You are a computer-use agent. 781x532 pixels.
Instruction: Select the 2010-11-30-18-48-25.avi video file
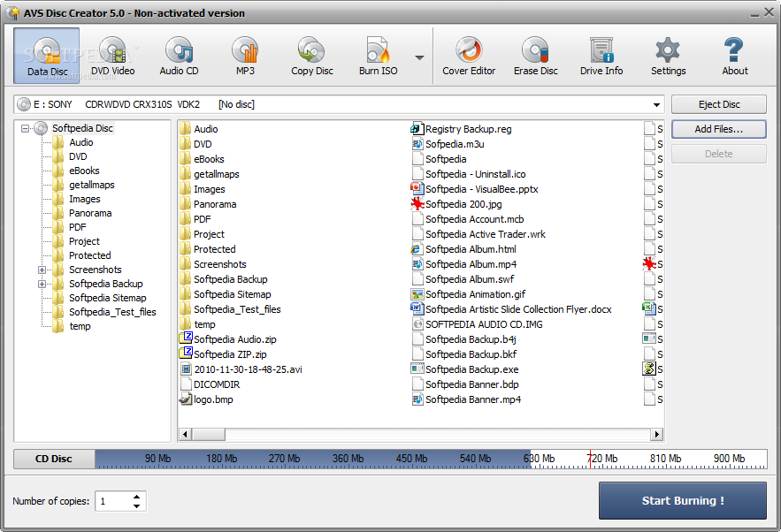tap(241, 369)
